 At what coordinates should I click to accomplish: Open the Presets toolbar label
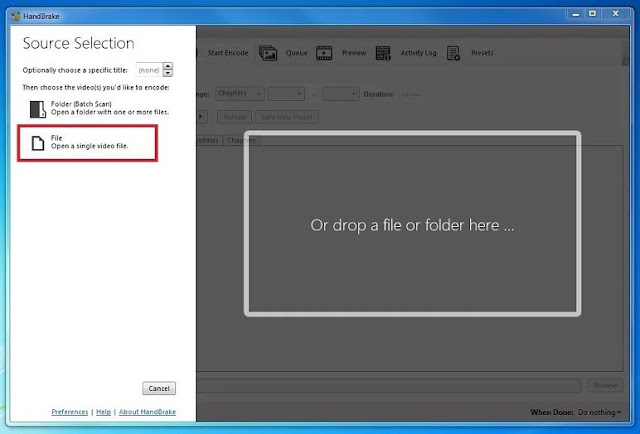482,53
